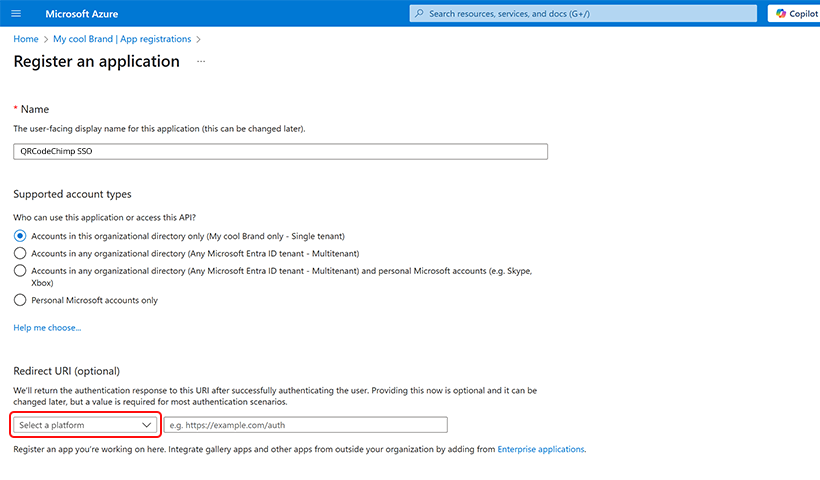Image resolution: width=820 pixels, height=480 pixels.
Task: Click the Redirect URI (optional) heading
Action: (66, 371)
